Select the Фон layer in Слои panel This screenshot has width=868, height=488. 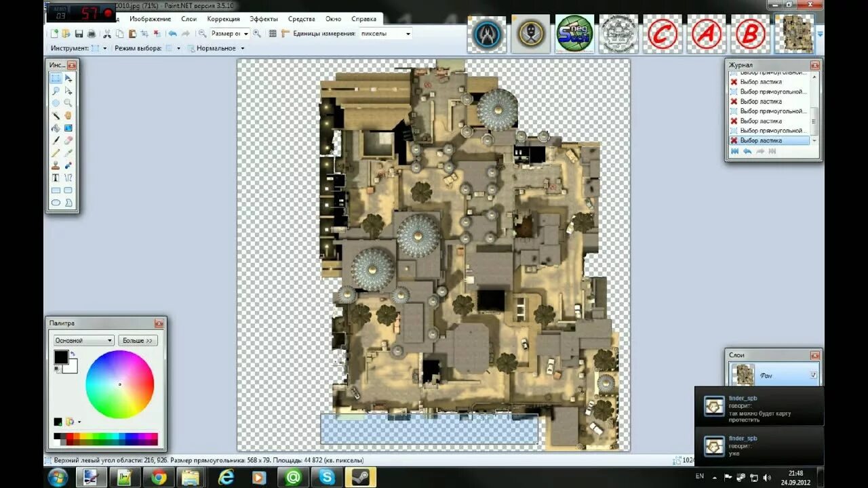tap(774, 375)
